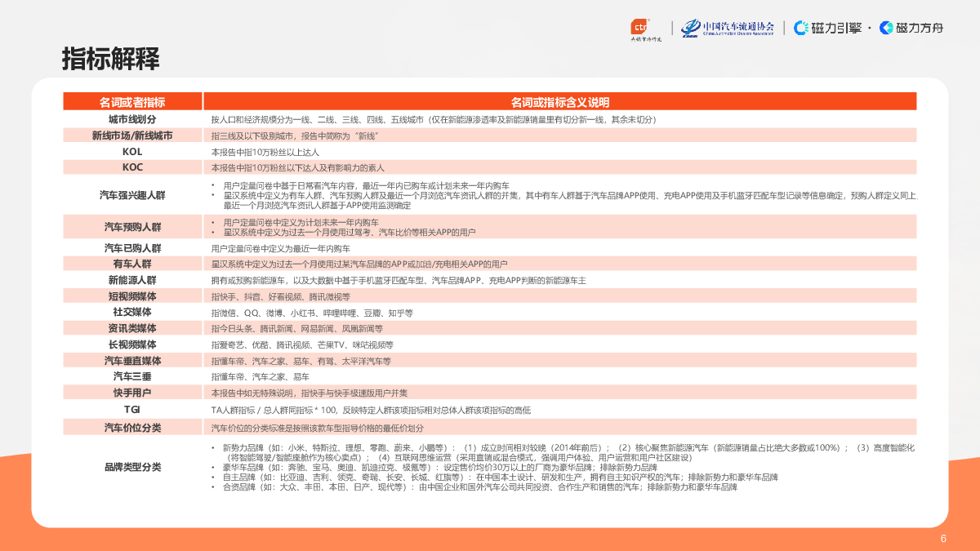Screen dimensions: 980x551
Task: Click the 中国汽车流通协会 logo
Action: pyautogui.click(x=727, y=29)
